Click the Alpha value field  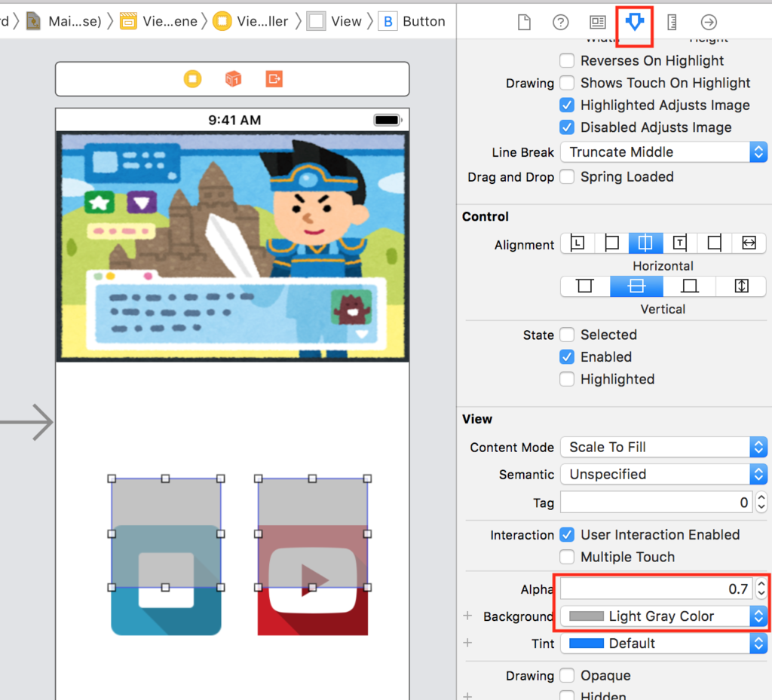pyautogui.click(x=657, y=588)
